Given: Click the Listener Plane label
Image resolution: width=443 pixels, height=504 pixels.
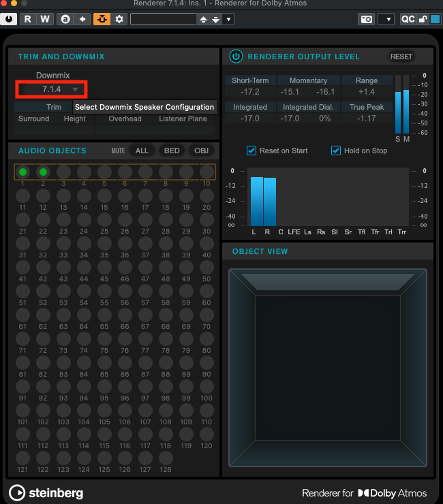Looking at the screenshot, I should (183, 119).
